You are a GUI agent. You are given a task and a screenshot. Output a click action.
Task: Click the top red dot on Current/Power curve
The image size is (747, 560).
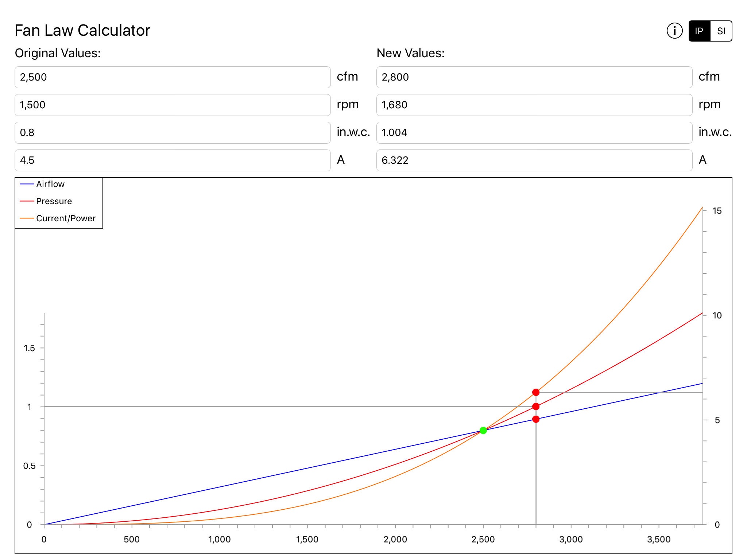[536, 392]
